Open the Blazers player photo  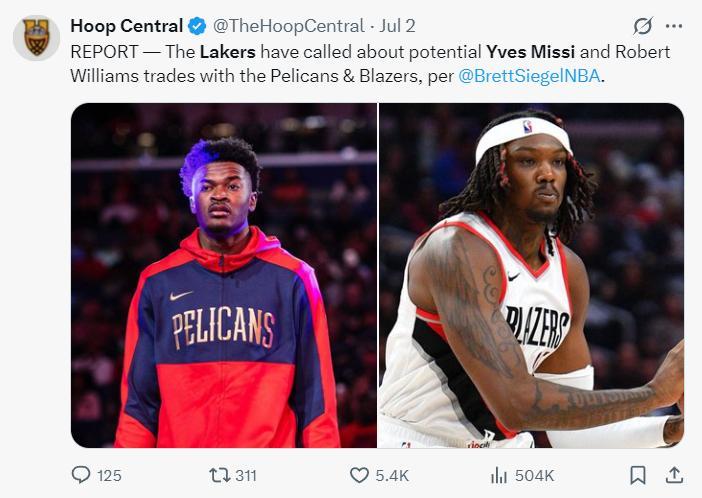531,275
